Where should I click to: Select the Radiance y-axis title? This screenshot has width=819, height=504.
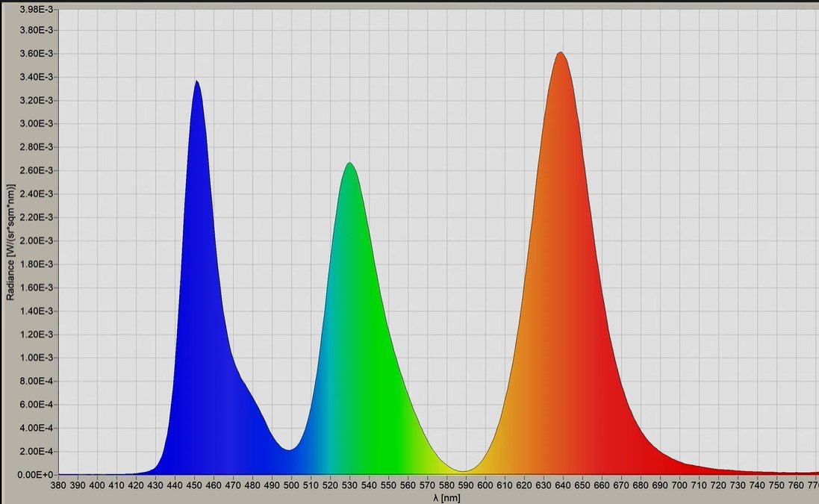tap(10, 241)
